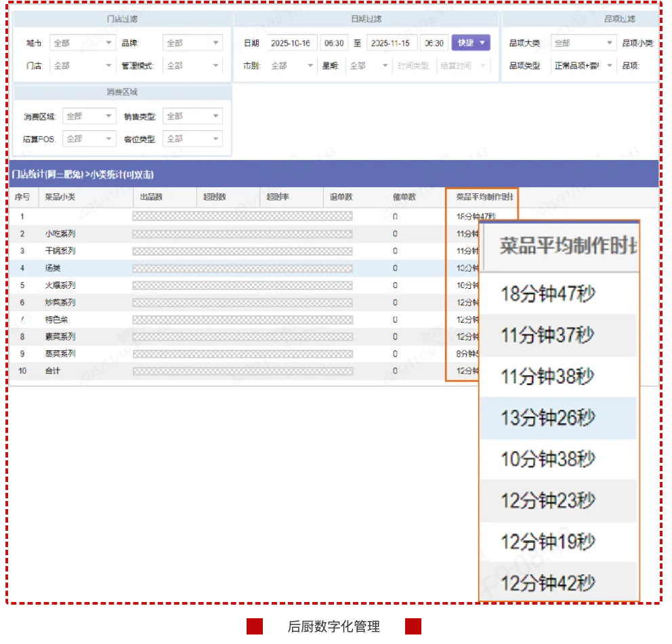
Task: Open the 消费区域 dropdown
Action: coord(89,117)
